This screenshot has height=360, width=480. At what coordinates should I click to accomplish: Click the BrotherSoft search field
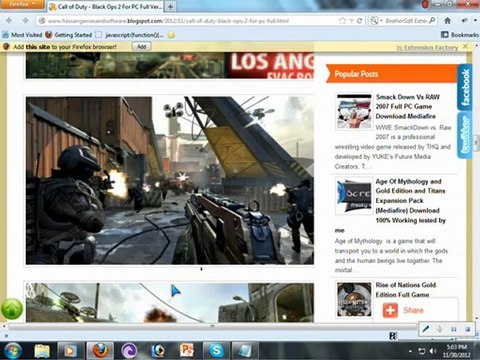[406, 21]
